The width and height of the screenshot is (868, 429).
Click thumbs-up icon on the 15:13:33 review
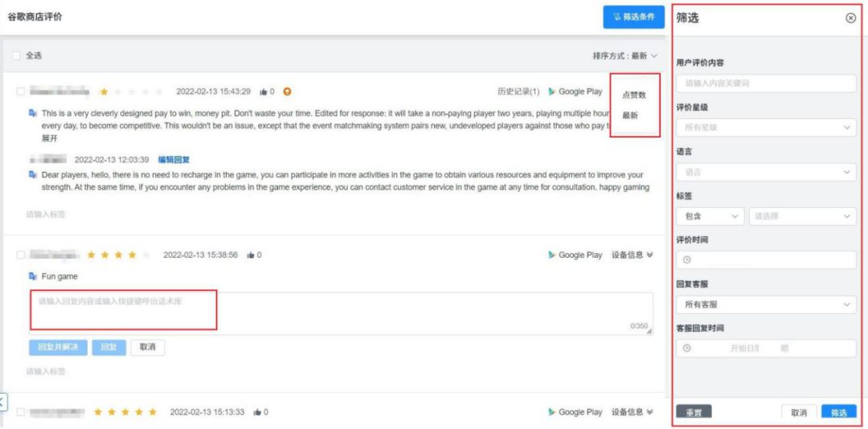click(x=257, y=412)
